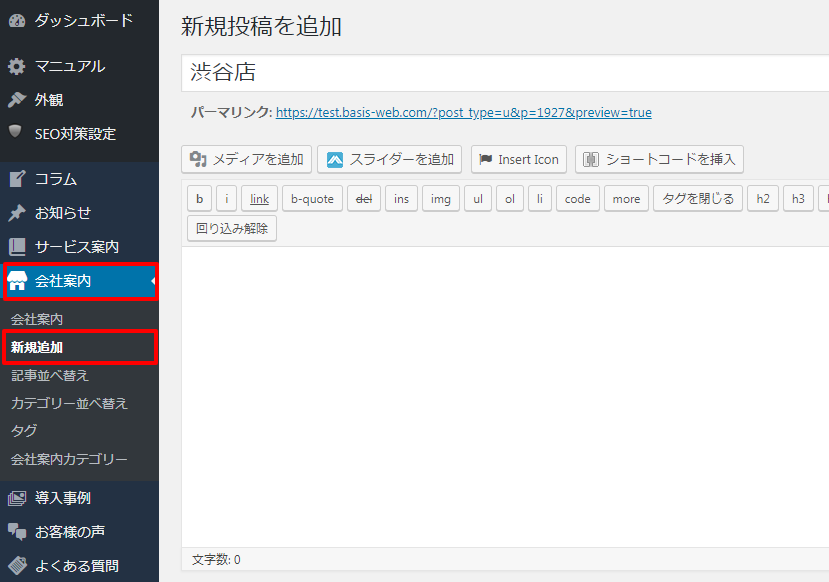The image size is (829, 582).
Task: Click Insert Icon button
Action: pyautogui.click(x=519, y=159)
